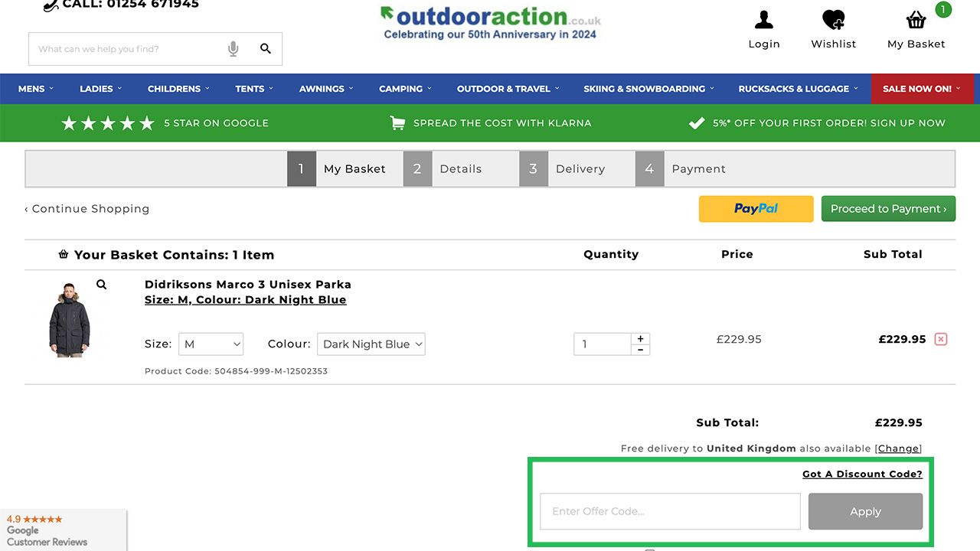
Task: Click Continue Shopping link
Action: click(87, 209)
